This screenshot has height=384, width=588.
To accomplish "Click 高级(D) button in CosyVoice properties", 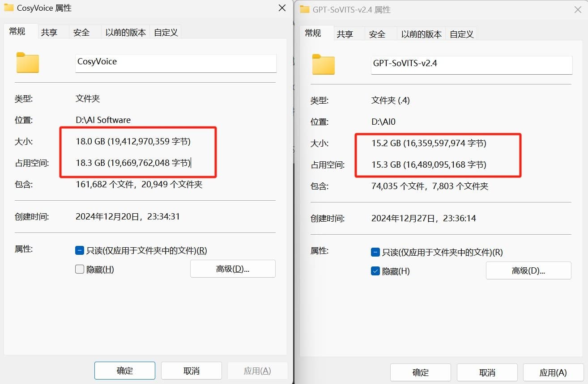I will click(233, 268).
